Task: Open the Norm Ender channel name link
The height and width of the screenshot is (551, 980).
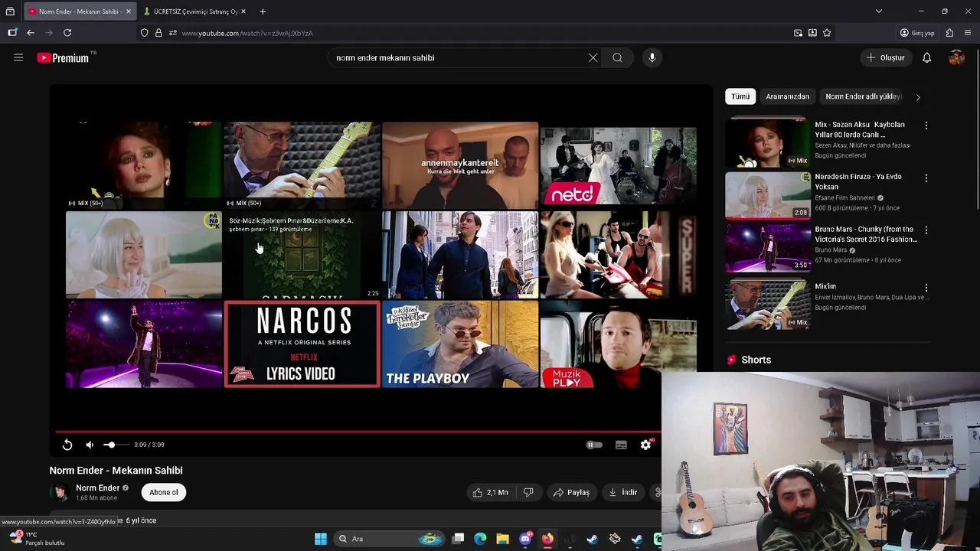Action: point(97,487)
